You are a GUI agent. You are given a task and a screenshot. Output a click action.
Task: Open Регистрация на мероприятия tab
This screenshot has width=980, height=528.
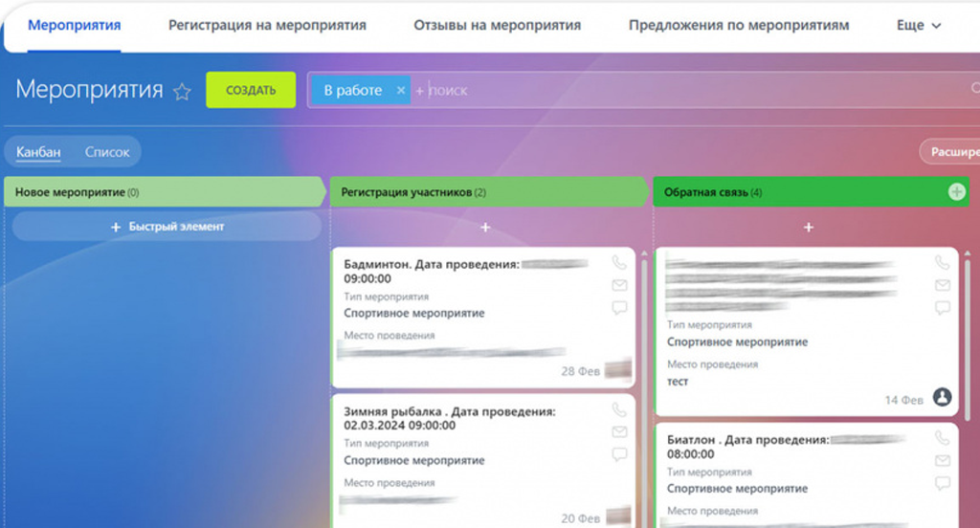pyautogui.click(x=267, y=26)
